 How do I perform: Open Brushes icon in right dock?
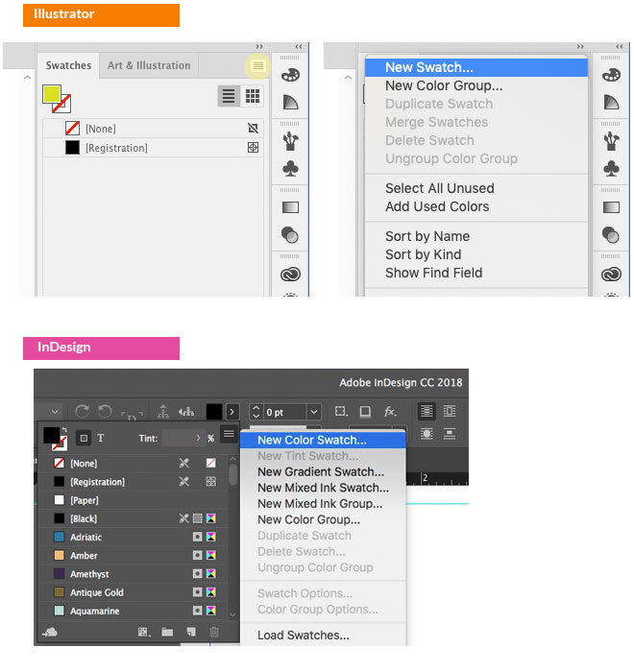tap(611, 141)
